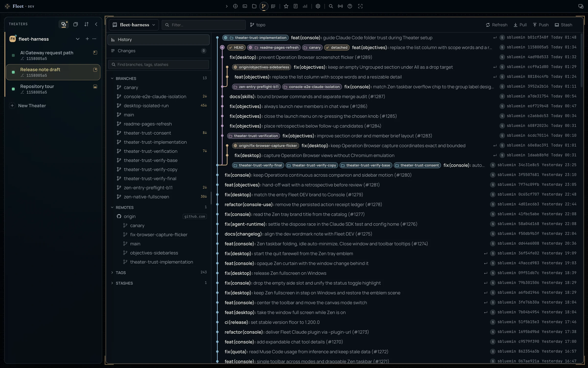Open the terminal icon in top toolbar

245,6
